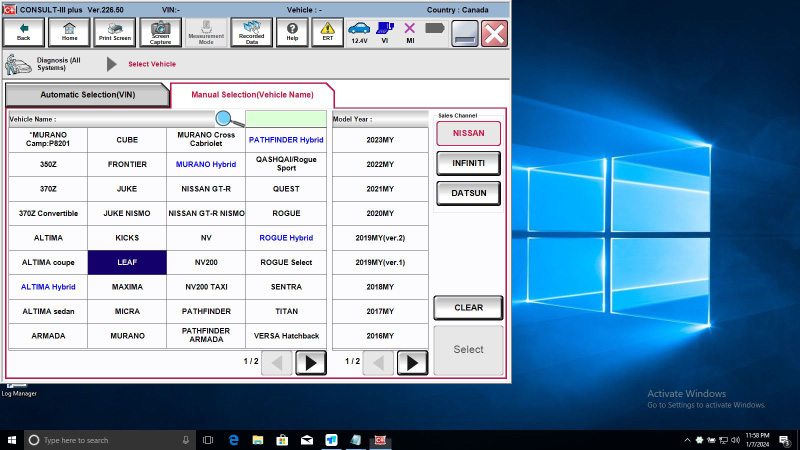Go to next model year page
The image size is (800, 450).
(412, 363)
